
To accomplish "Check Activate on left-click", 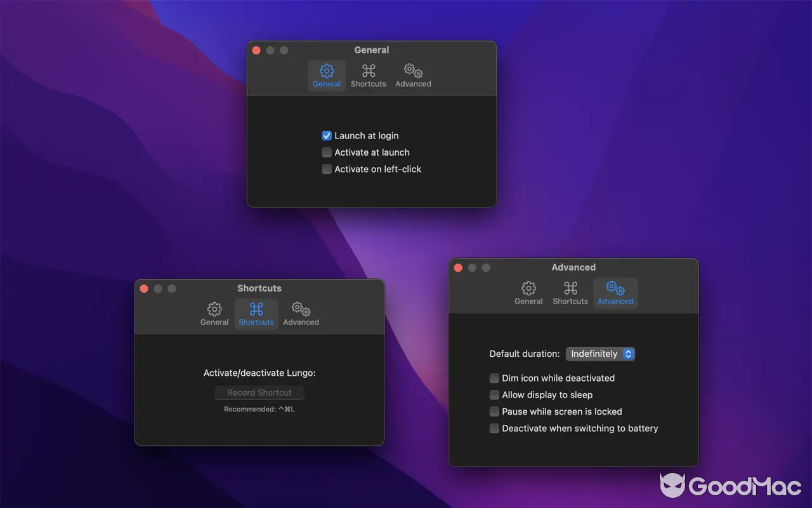I will tap(327, 169).
